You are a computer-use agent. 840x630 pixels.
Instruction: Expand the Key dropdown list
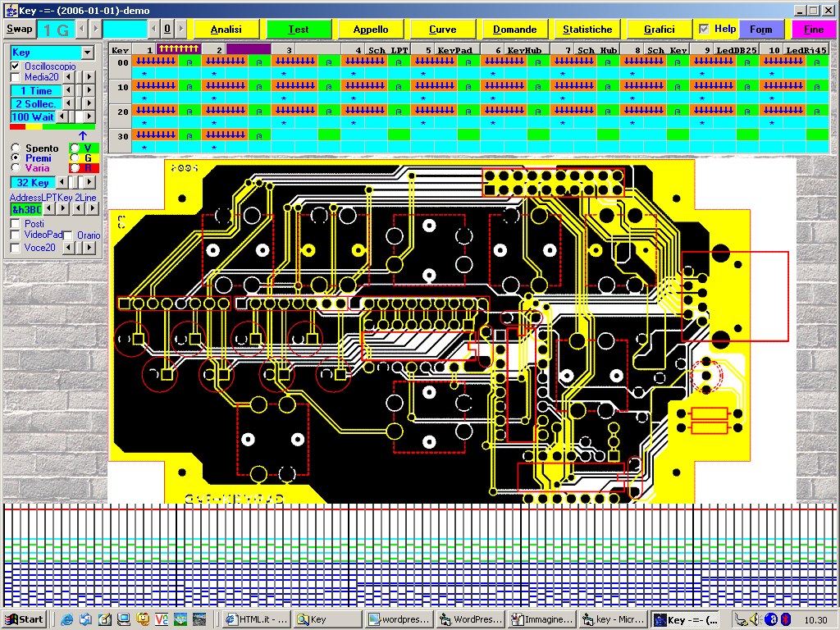[88, 52]
